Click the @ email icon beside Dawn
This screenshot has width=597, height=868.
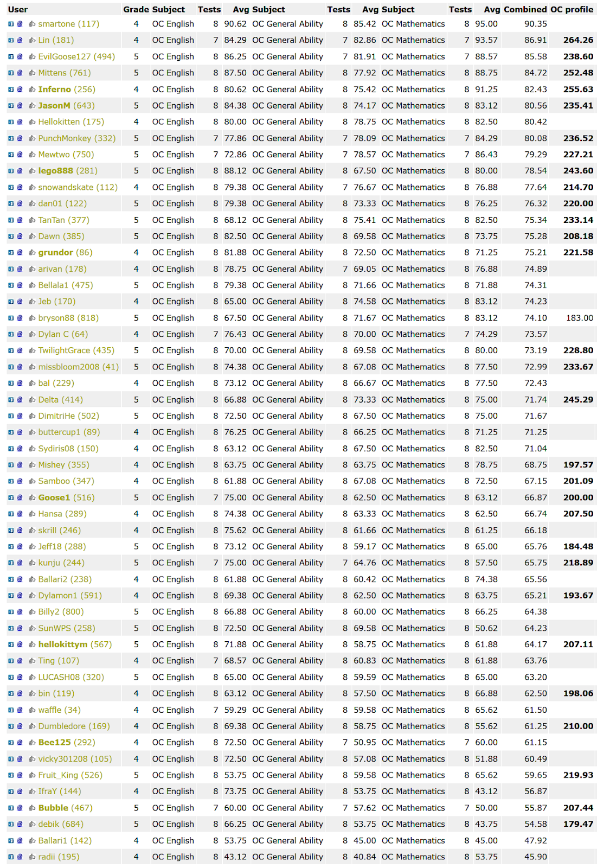tap(20, 236)
